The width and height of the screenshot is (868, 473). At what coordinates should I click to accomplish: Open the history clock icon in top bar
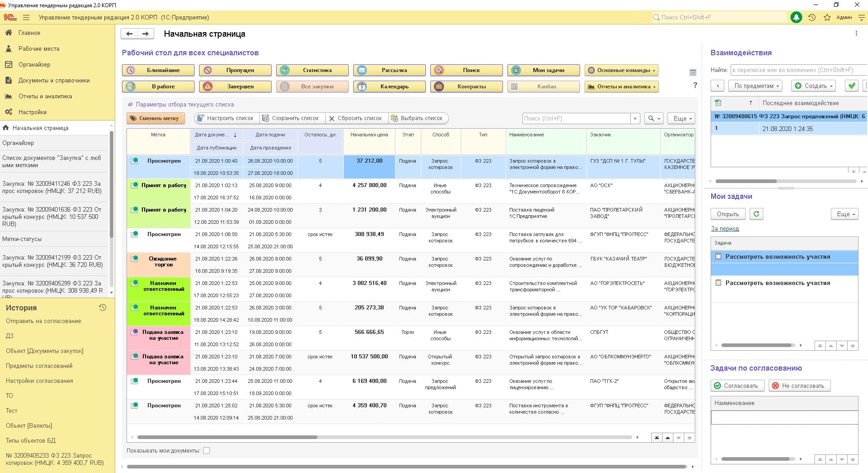[x=812, y=17]
